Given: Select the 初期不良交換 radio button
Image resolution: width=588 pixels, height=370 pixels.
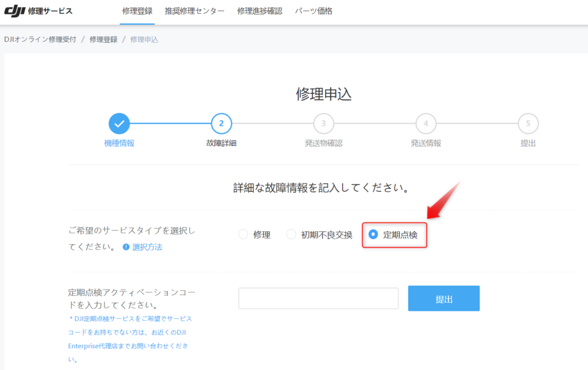Looking at the screenshot, I should coord(291,234).
